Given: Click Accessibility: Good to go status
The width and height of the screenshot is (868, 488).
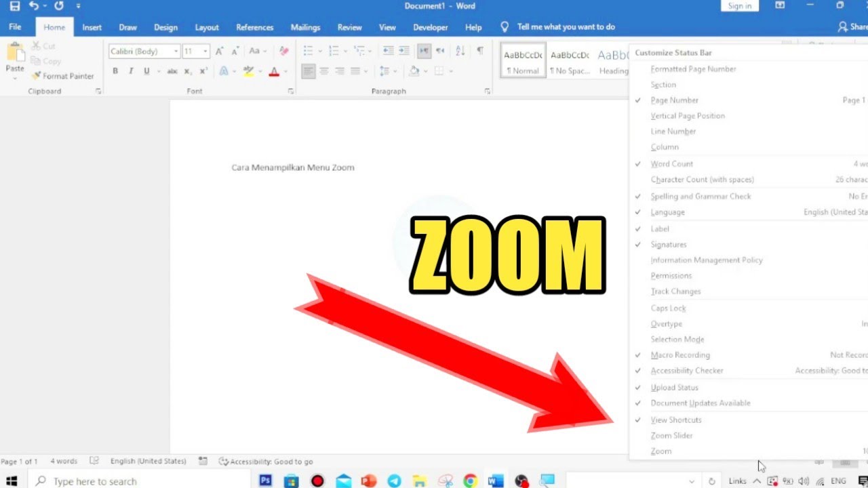Looking at the screenshot, I should point(266,462).
